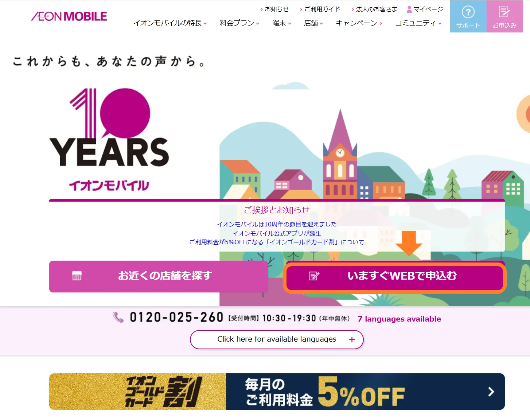Image resolution: width=530 pixels, height=420 pixels.
Task: Open the イオンモバイル公式アプリが誕生 link
Action: (x=277, y=233)
